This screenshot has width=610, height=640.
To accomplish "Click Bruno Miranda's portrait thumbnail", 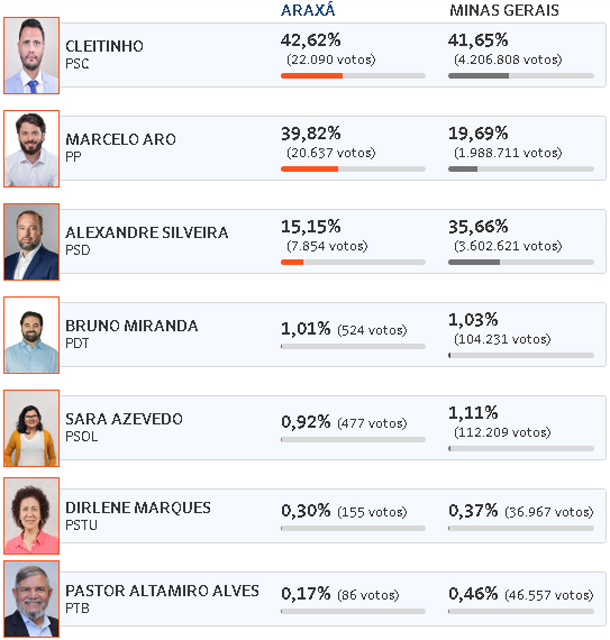I will pyautogui.click(x=31, y=335).
